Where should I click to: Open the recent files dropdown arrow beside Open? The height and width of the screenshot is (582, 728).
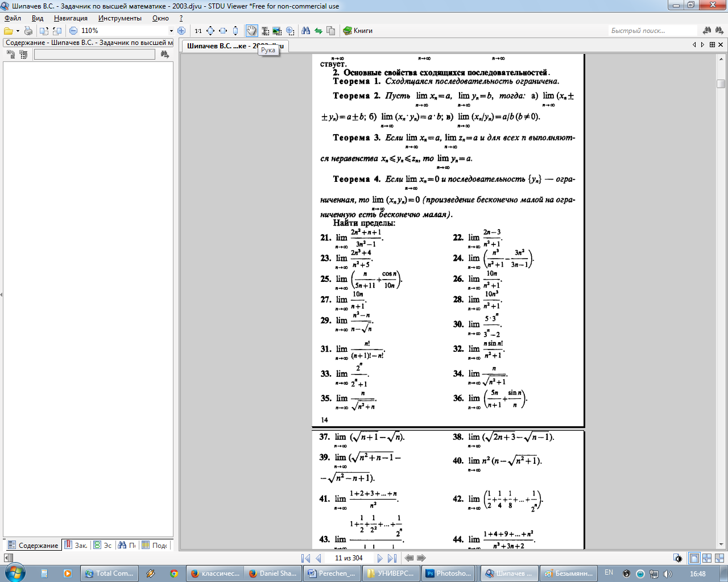[18, 31]
